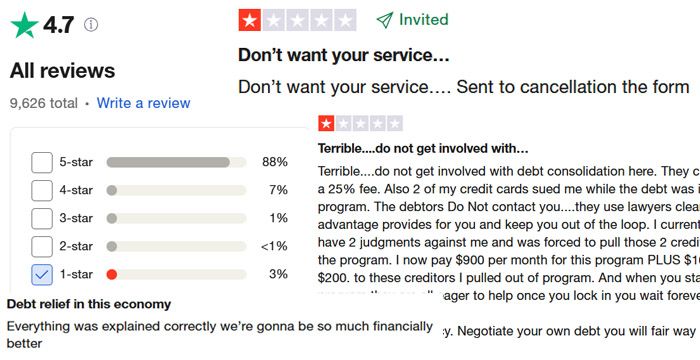Enable the 5-star filter checkbox
Viewport: 700px width, 360px height.
coord(42,162)
